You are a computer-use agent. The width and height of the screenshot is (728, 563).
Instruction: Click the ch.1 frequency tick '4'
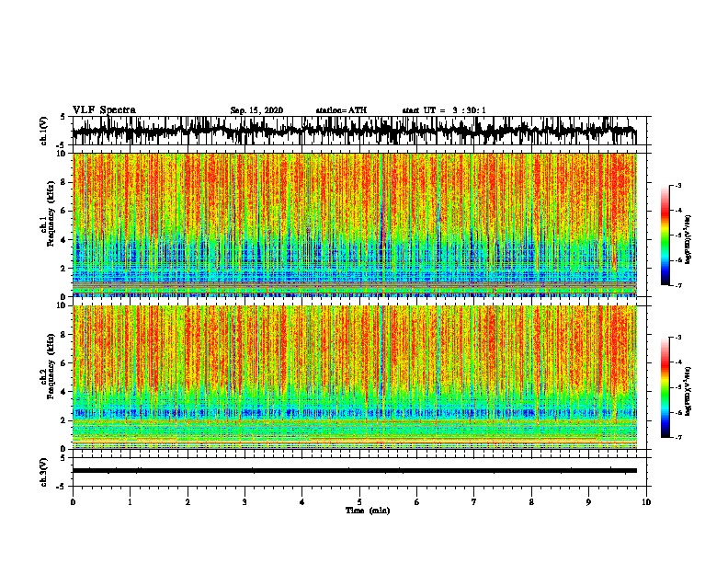click(64, 240)
